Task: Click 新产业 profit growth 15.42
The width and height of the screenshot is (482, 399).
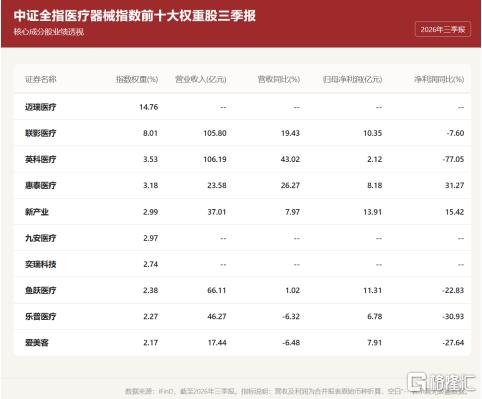Action: click(x=455, y=212)
